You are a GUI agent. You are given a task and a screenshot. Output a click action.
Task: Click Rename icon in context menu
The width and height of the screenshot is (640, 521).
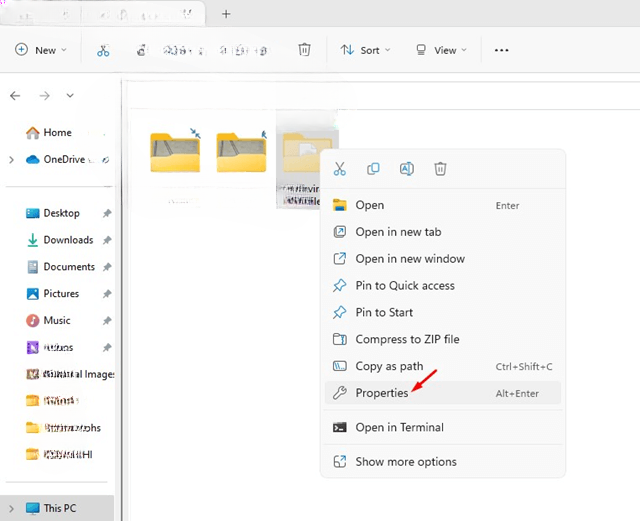pos(407,169)
